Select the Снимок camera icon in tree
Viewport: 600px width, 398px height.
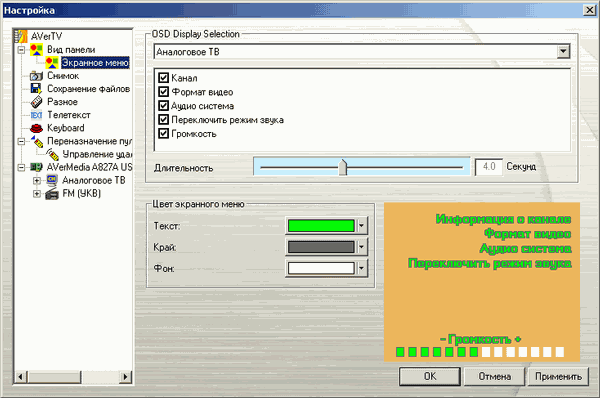[36, 76]
